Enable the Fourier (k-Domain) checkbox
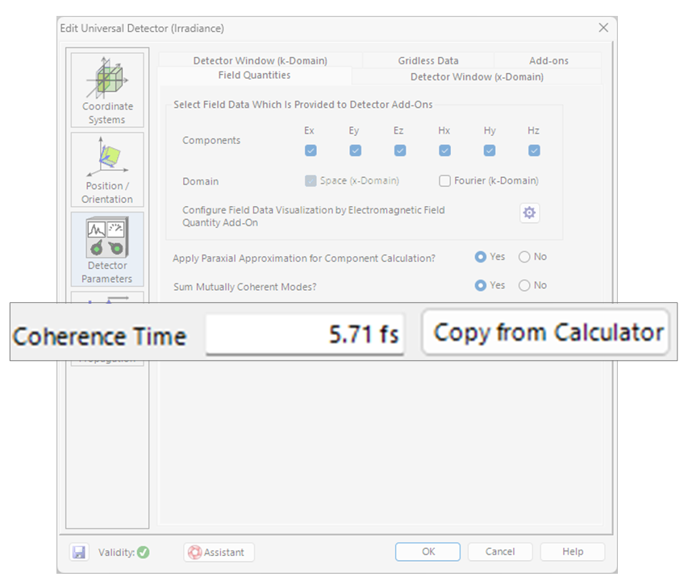The width and height of the screenshot is (687, 584). click(x=445, y=181)
